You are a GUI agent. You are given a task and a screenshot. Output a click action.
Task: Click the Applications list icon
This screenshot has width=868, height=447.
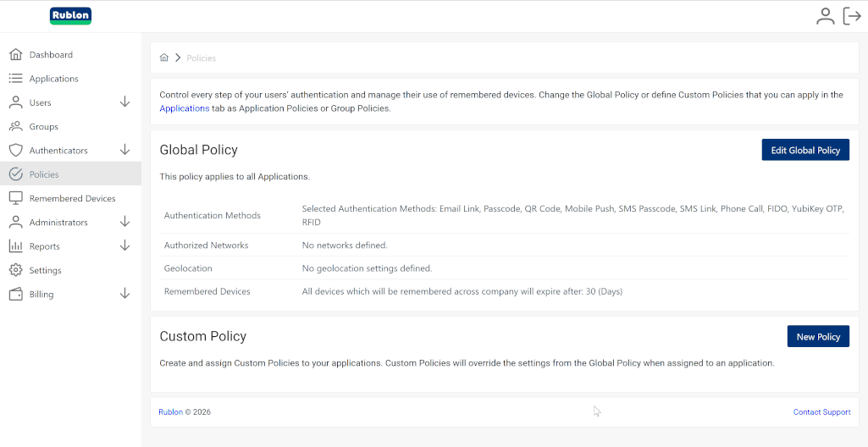[15, 79]
